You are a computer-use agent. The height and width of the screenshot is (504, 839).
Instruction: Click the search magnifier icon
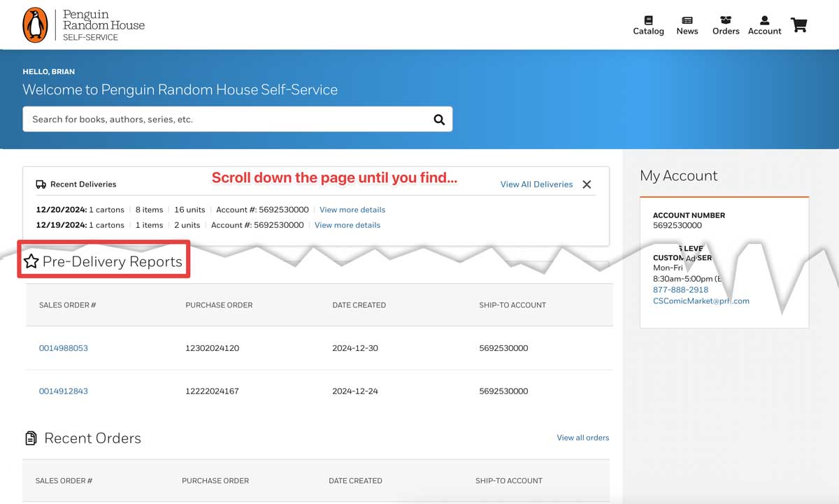(x=439, y=120)
